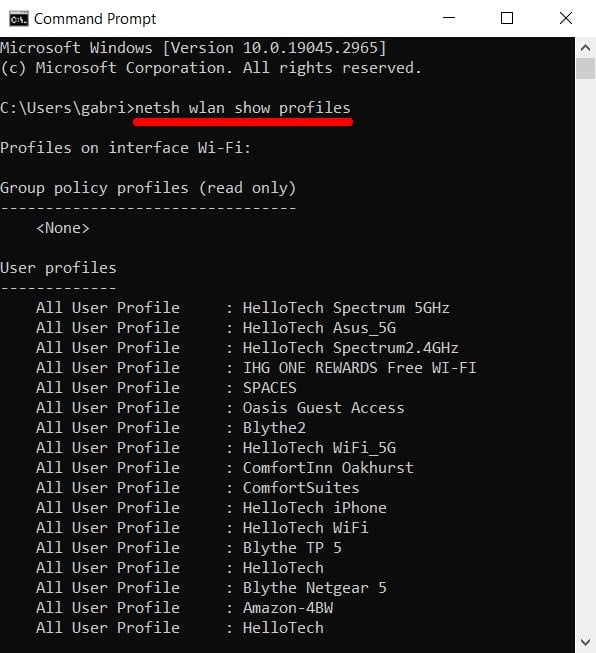Viewport: 596px width, 653px height.
Task: Click the 'User profiles' heading
Action: [x=58, y=268]
